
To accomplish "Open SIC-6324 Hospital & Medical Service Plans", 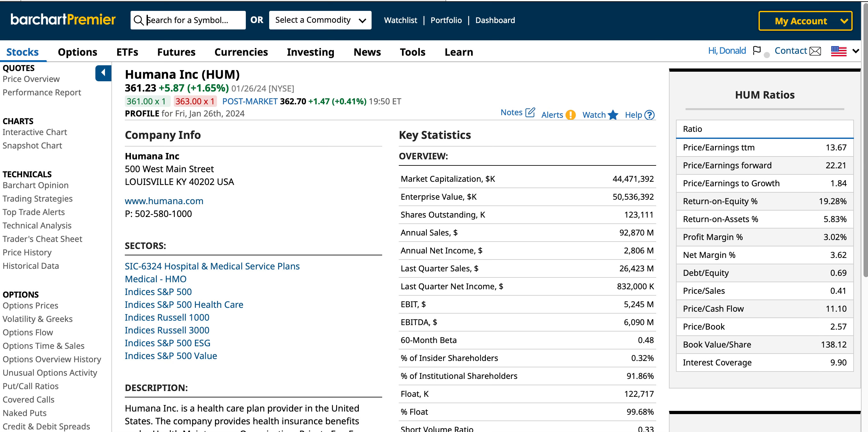I will click(x=212, y=266).
